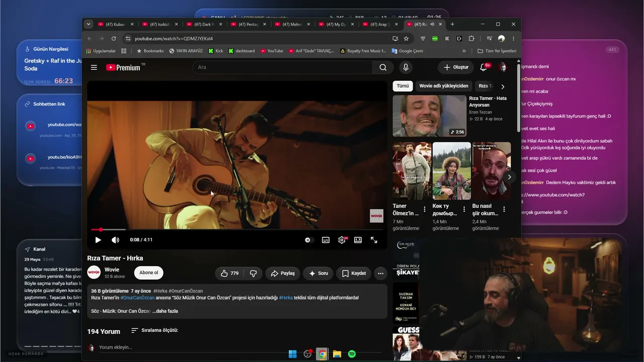Image resolution: width=644 pixels, height=362 pixels.
Task: Open the Wovie channel avatar
Action: [x=94, y=273]
